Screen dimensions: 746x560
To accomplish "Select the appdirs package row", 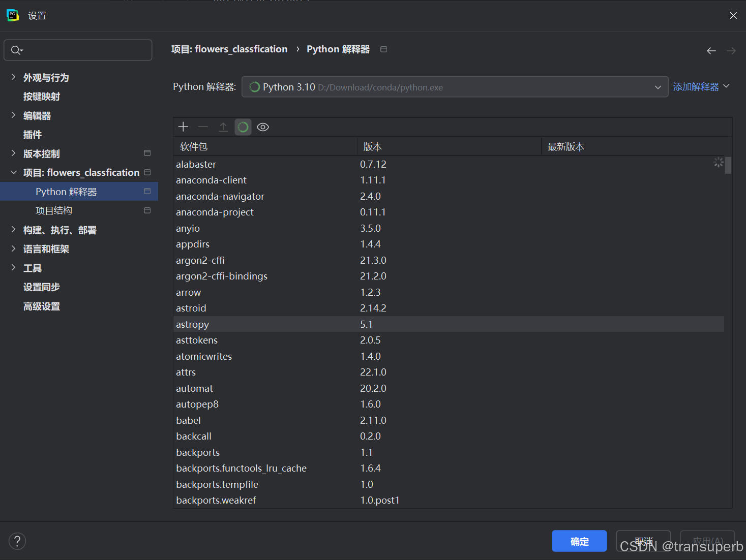I will pos(449,244).
